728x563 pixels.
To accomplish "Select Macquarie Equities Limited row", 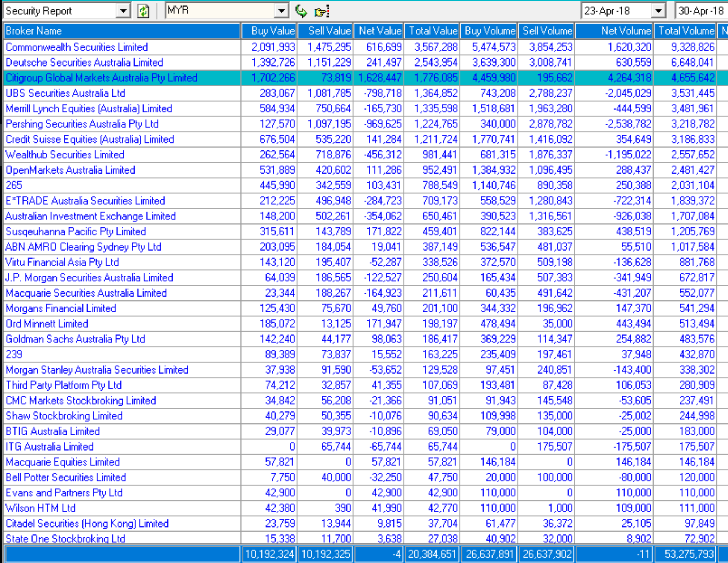I will pyautogui.click(x=366, y=462).
